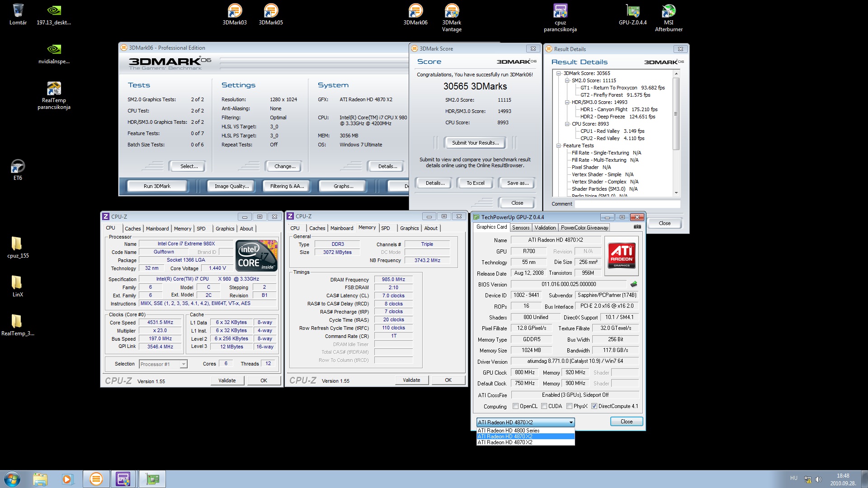Click the Comment input field

[627, 204]
